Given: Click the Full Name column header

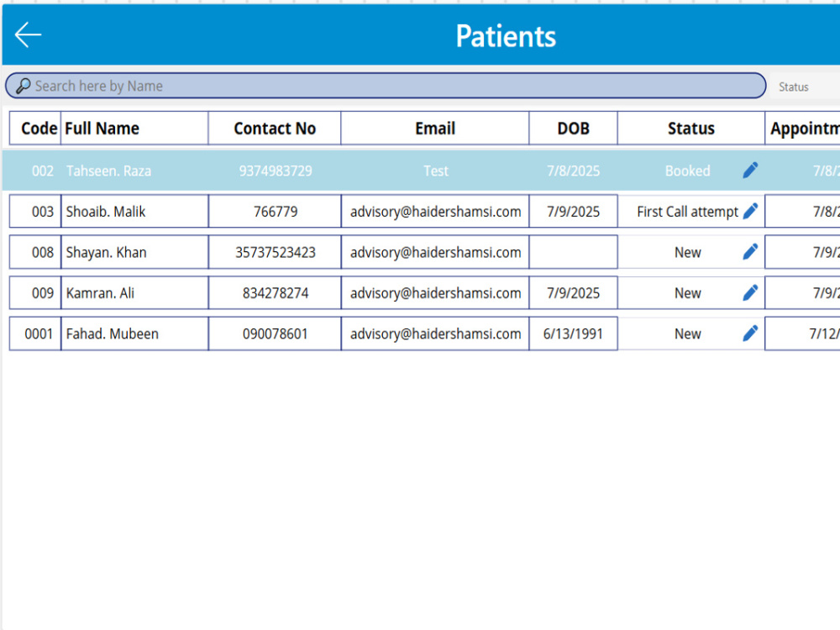Looking at the screenshot, I should (134, 128).
